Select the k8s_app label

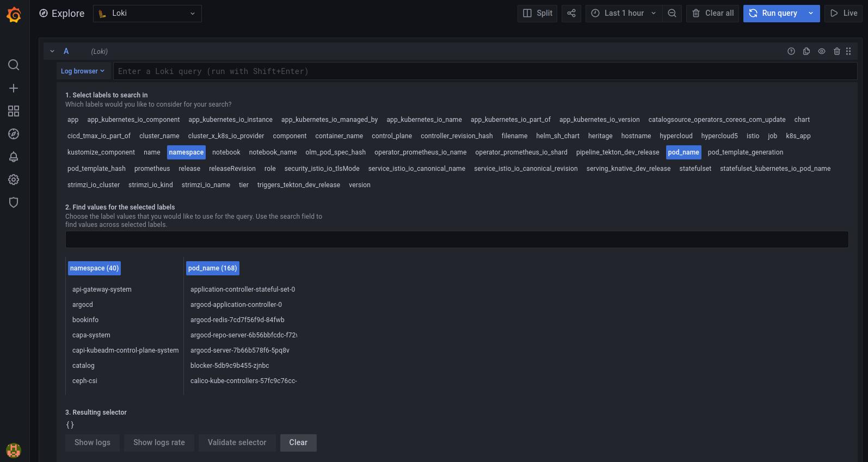tap(798, 136)
